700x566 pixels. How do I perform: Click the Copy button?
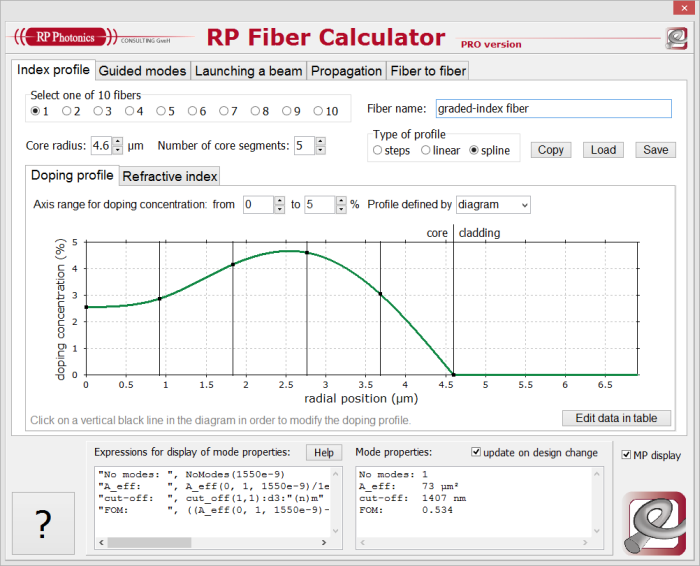point(551,150)
